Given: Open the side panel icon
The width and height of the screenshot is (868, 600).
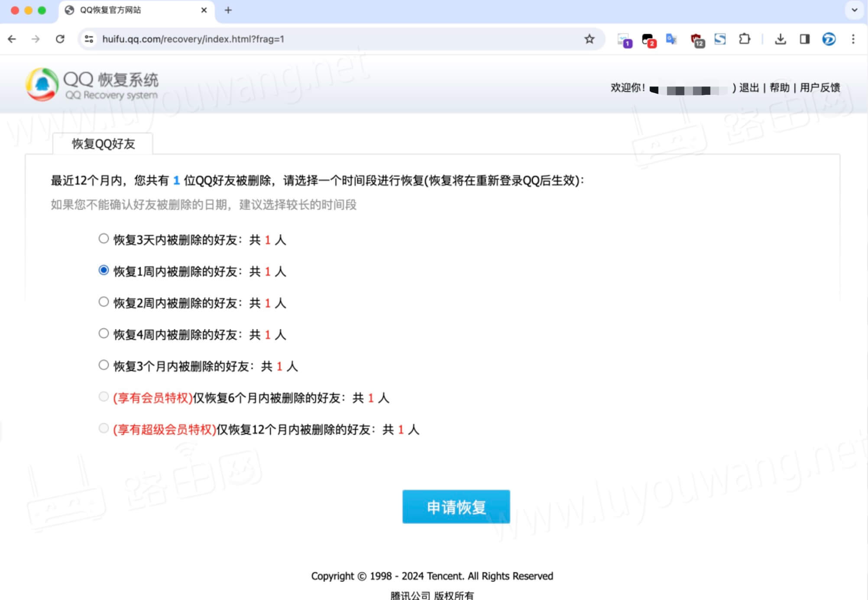Looking at the screenshot, I should 804,39.
